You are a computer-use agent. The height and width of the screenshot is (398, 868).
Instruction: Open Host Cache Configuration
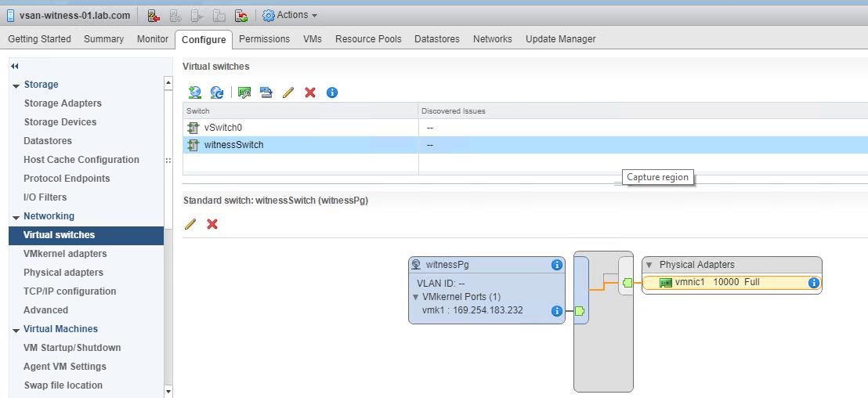pyautogui.click(x=81, y=159)
